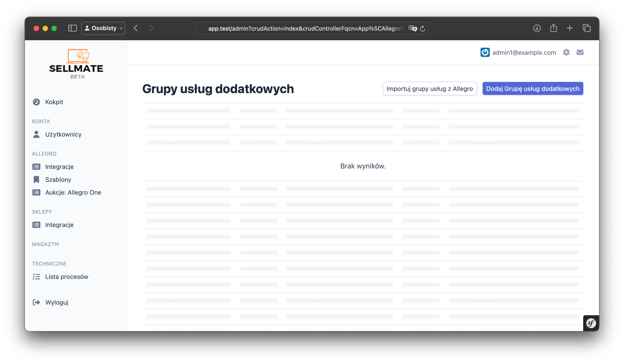Open Integracje under Sklepy section
Screen dimensions: 624x364
[59, 225]
